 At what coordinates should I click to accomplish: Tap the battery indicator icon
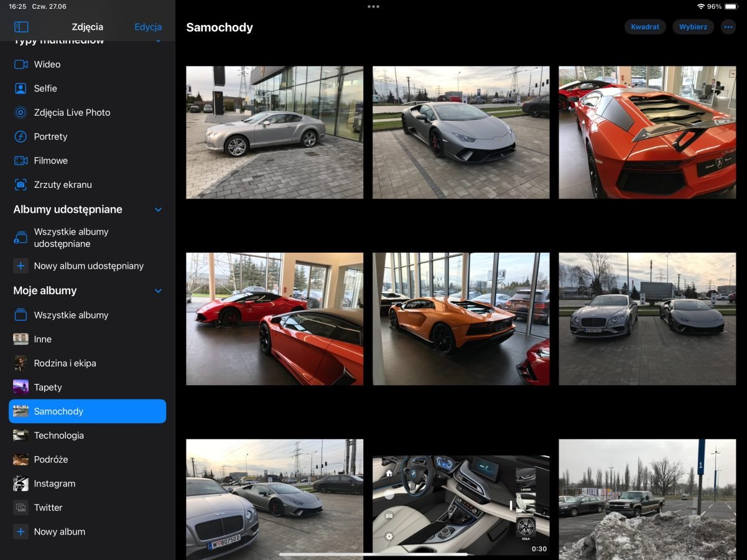pyautogui.click(x=731, y=6)
